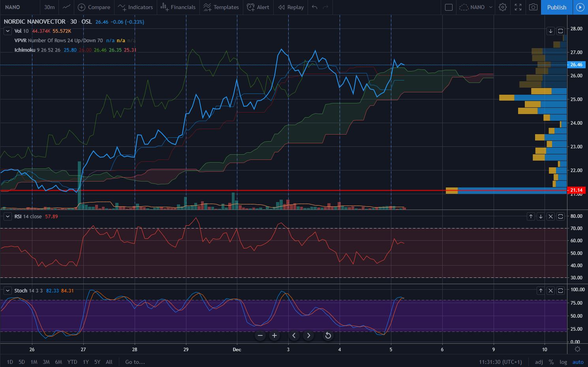588x367 pixels.
Task: Open chart settings gear
Action: (503, 7)
